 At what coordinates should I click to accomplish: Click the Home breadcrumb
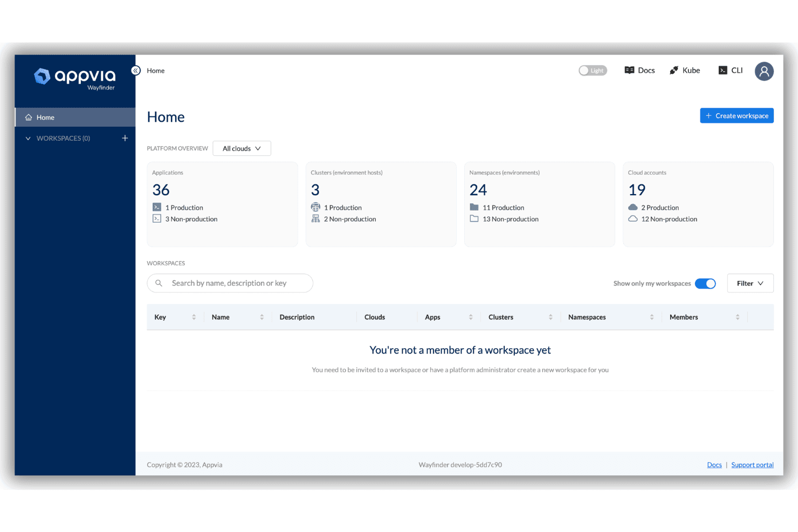coord(156,71)
